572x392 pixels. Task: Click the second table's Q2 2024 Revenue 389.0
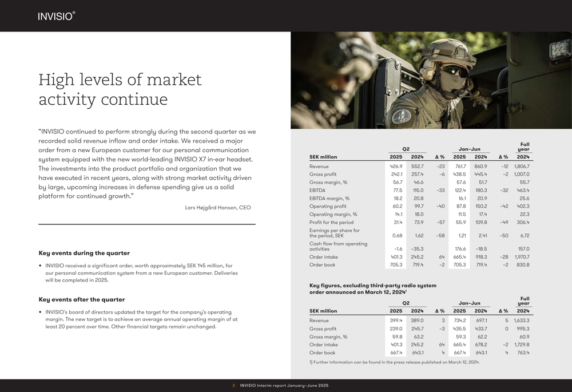418,320
